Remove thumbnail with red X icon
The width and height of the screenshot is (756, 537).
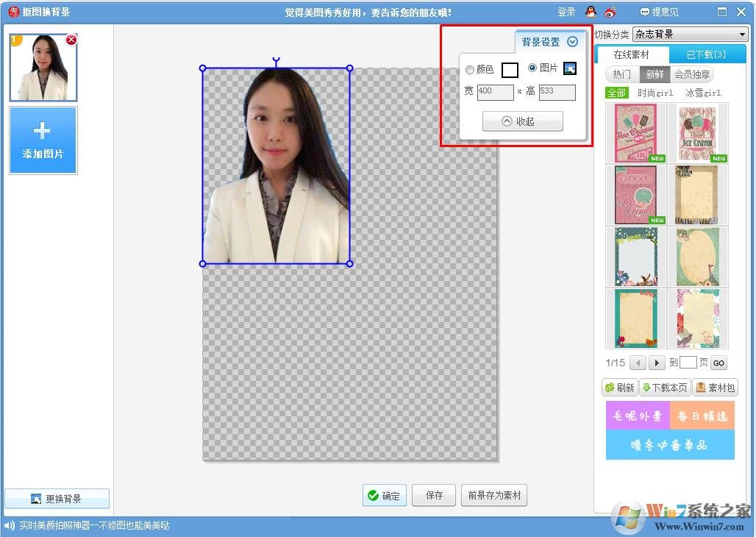click(x=71, y=40)
